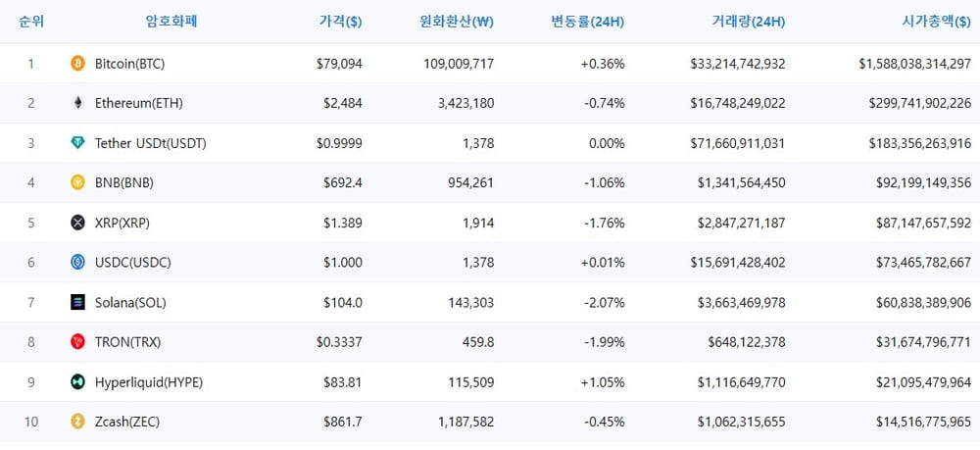Click the Hyperliquid logo icon

pos(77,382)
